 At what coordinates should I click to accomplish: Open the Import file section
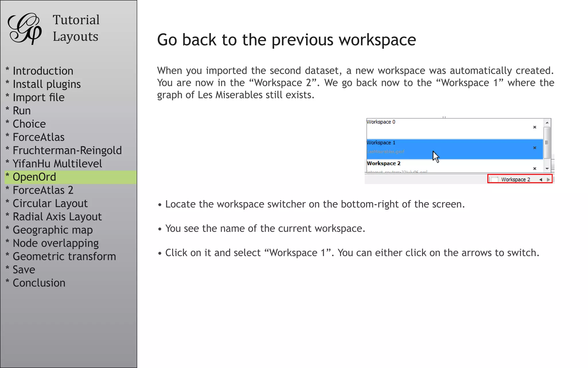pyautogui.click(x=35, y=97)
